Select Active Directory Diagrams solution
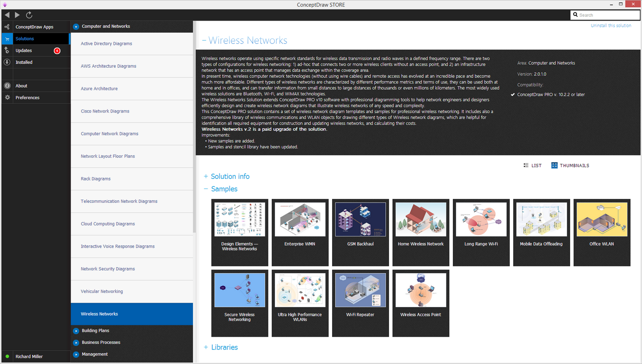Screen dimensions: 642x364 click(132, 44)
